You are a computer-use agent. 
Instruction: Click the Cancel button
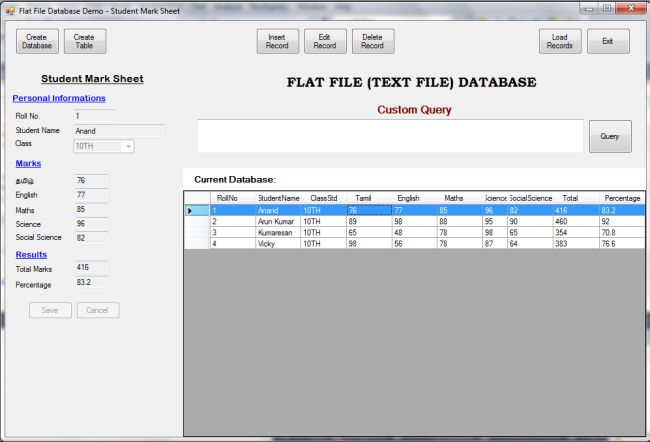(x=98, y=310)
